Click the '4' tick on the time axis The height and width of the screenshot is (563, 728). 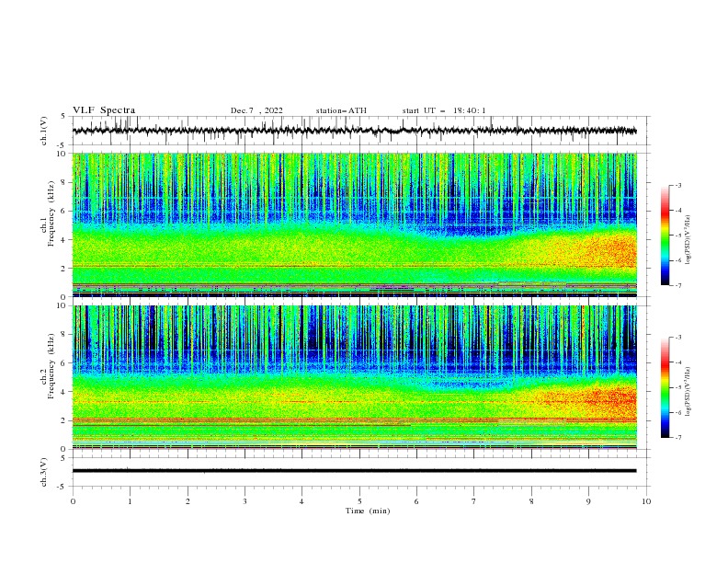click(x=301, y=501)
